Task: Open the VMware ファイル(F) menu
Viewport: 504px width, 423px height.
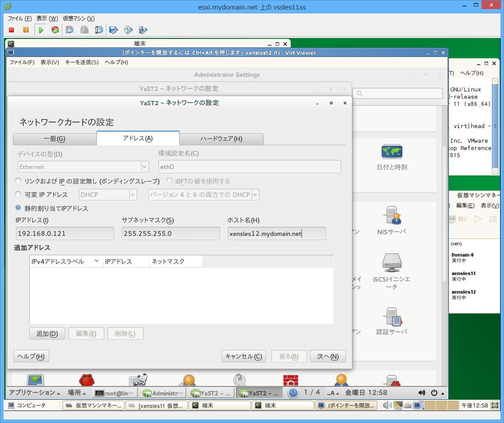Action: (x=20, y=19)
